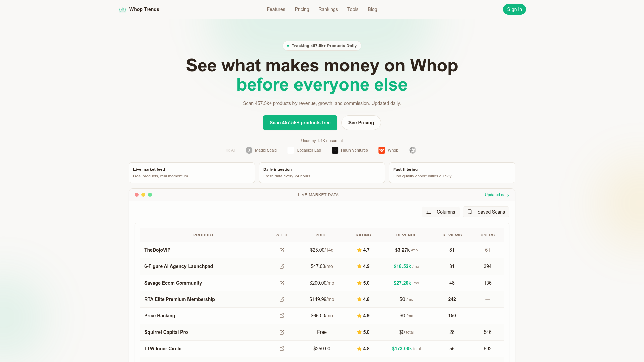
Task: Click the 692 users count
Action: click(x=488, y=349)
